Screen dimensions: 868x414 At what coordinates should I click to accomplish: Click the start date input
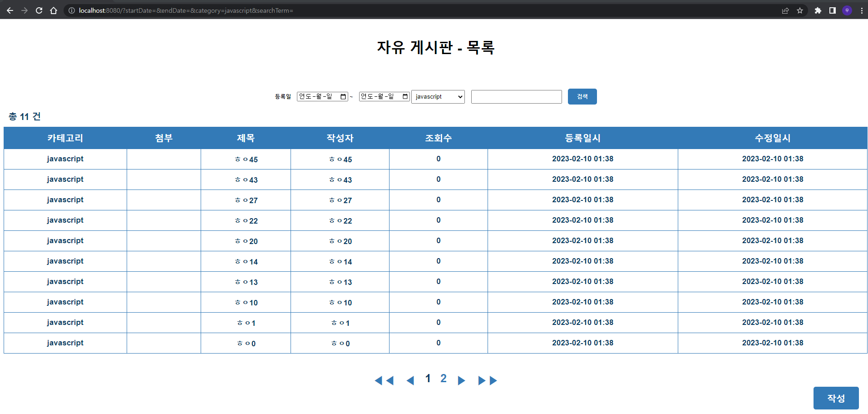point(322,96)
